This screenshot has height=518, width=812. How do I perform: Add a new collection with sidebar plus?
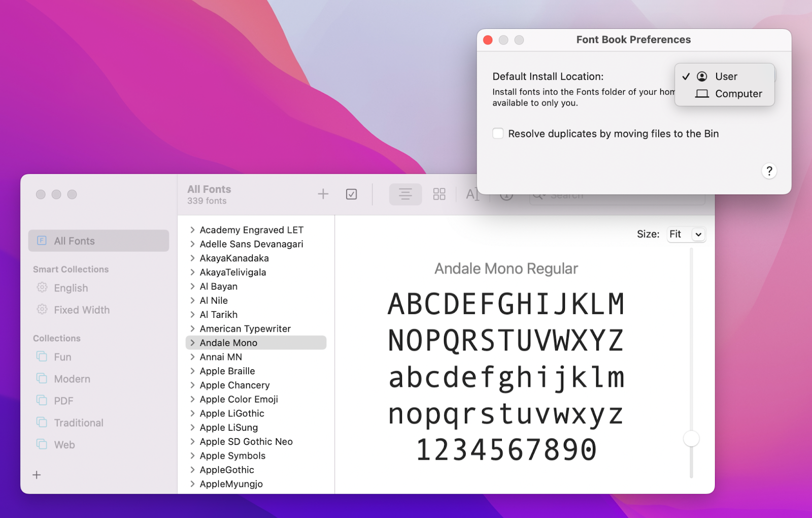point(37,475)
